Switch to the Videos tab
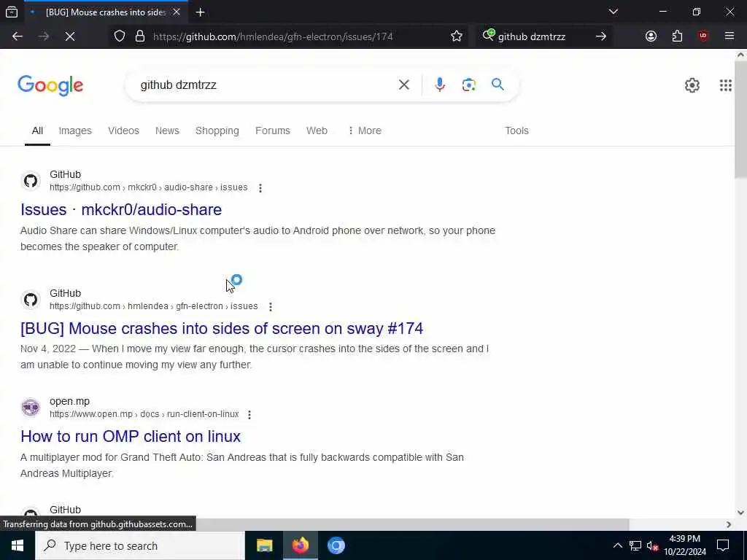Viewport: 747px width, 560px height. click(123, 131)
